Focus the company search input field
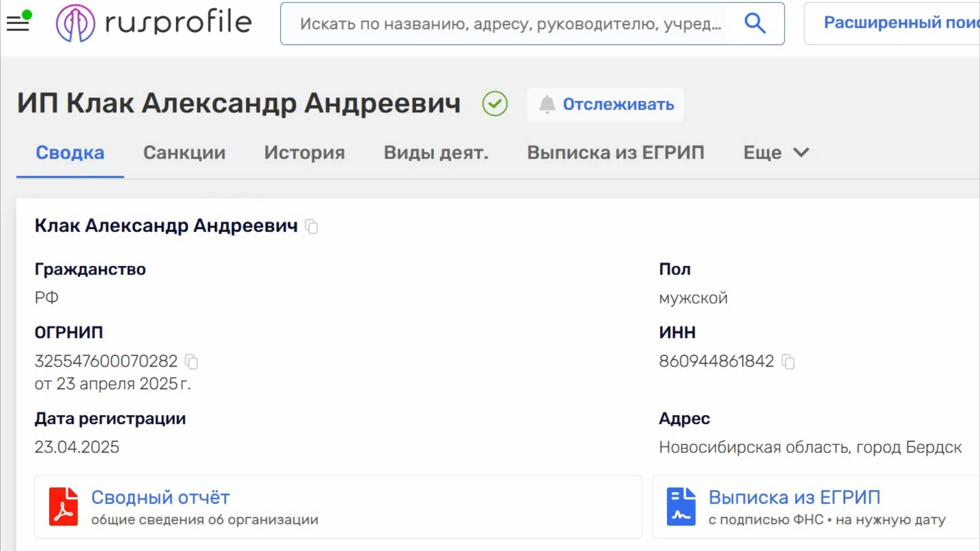The image size is (980, 551). point(510,23)
